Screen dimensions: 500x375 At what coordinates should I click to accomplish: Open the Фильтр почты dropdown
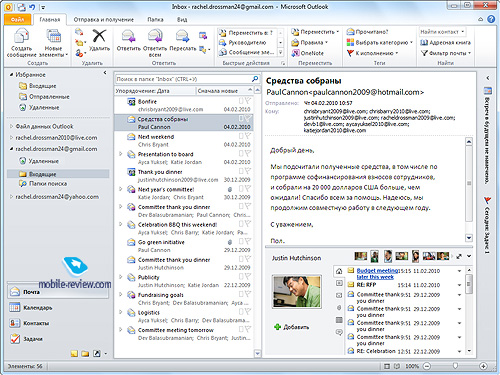pyautogui.click(x=446, y=53)
